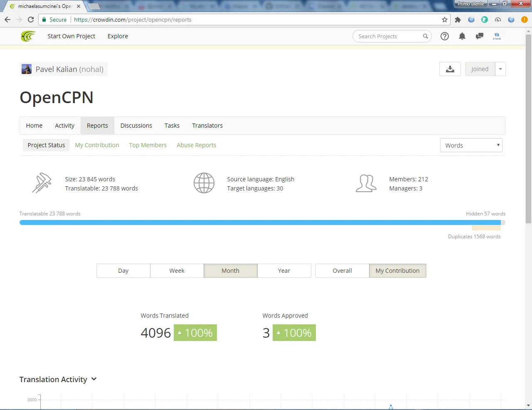
Task: Reload the page
Action: tap(31, 20)
